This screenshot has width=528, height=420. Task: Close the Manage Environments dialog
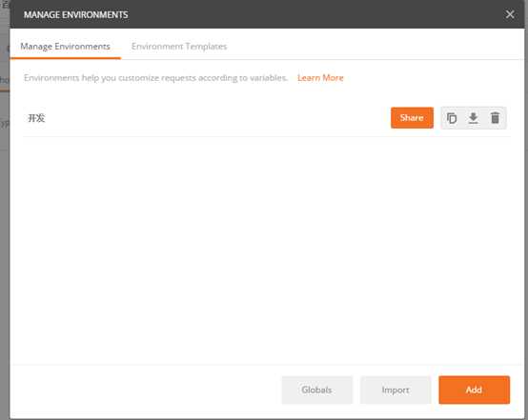click(510, 14)
